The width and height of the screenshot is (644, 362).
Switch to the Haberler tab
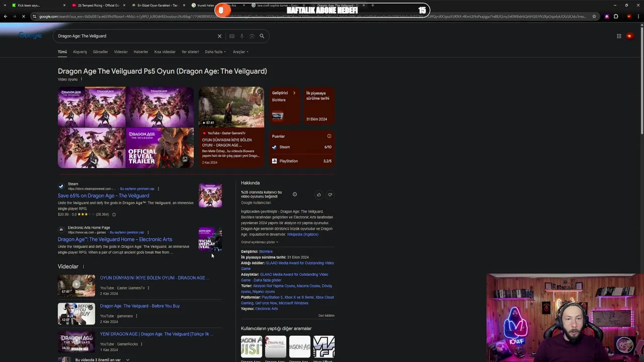141,52
